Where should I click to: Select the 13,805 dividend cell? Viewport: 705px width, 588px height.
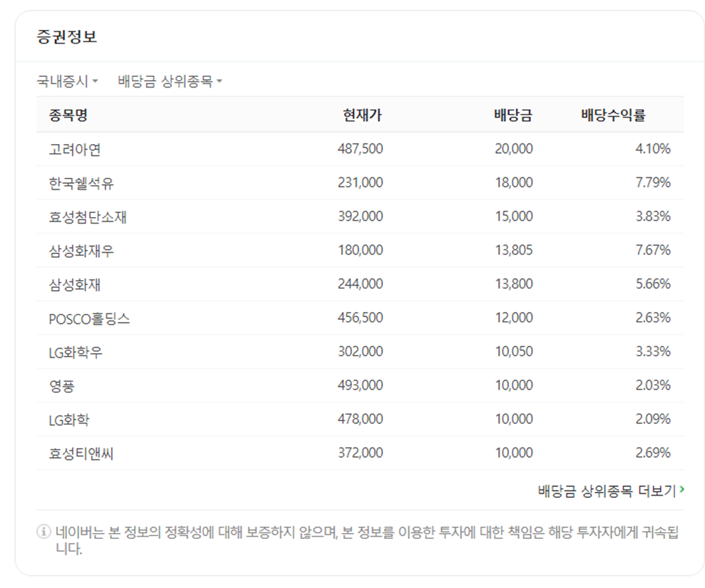pyautogui.click(x=514, y=250)
